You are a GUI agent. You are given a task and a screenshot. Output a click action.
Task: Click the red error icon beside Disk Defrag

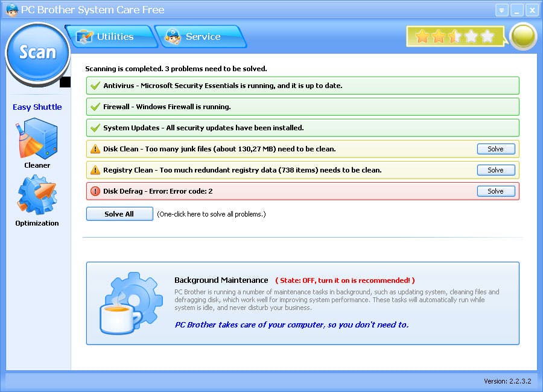coord(95,191)
